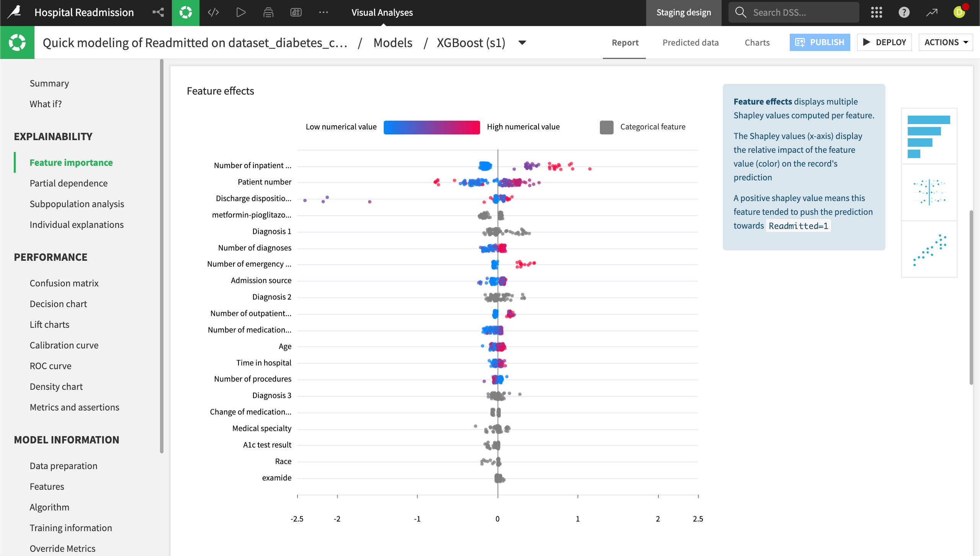Open the Charts tab
The height and width of the screenshot is (556, 980).
click(x=757, y=43)
